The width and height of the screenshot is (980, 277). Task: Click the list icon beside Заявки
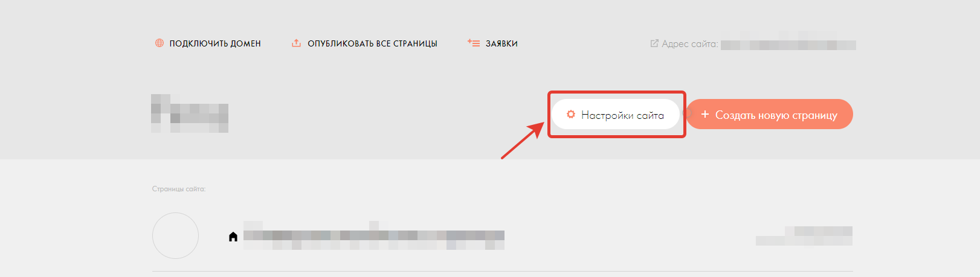(x=474, y=43)
